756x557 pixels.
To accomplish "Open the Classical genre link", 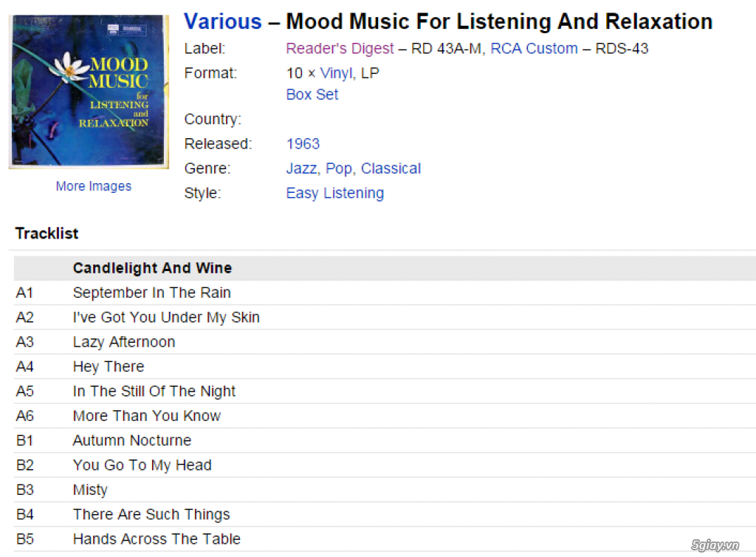I will point(391,168).
